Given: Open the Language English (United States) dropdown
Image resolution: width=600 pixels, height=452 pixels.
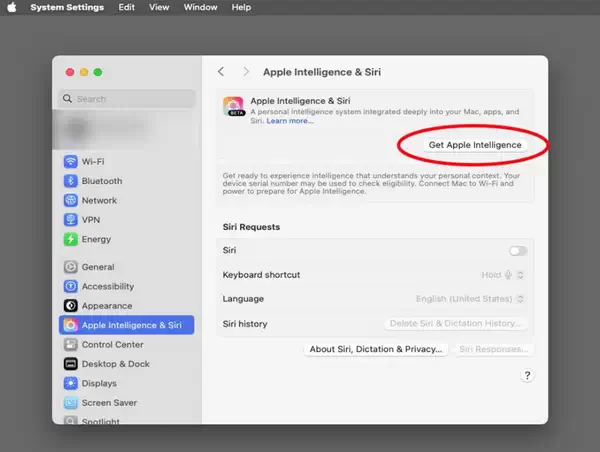Looking at the screenshot, I should [470, 299].
